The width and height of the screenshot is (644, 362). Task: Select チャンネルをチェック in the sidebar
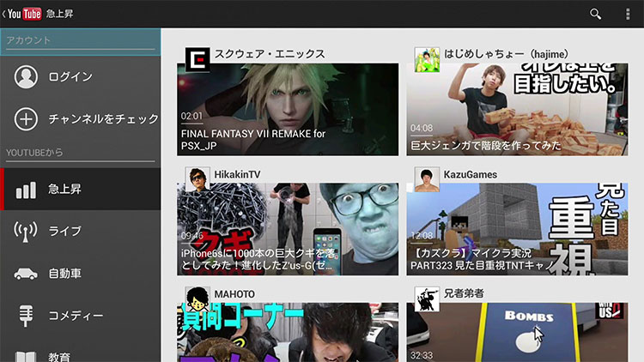click(81, 119)
